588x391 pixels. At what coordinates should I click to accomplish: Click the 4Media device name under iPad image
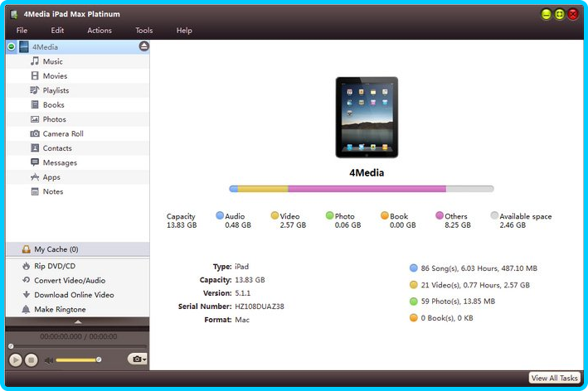click(367, 172)
